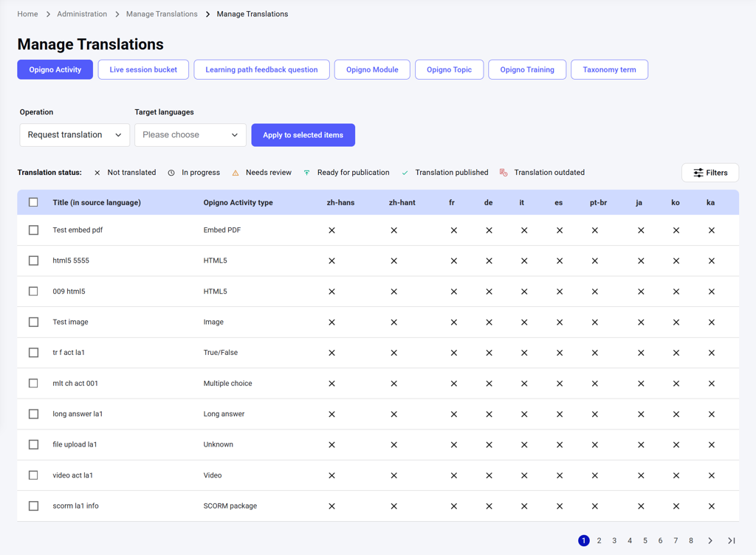Click the Ready for publication legend icon
This screenshot has width=756, height=555.
point(306,173)
